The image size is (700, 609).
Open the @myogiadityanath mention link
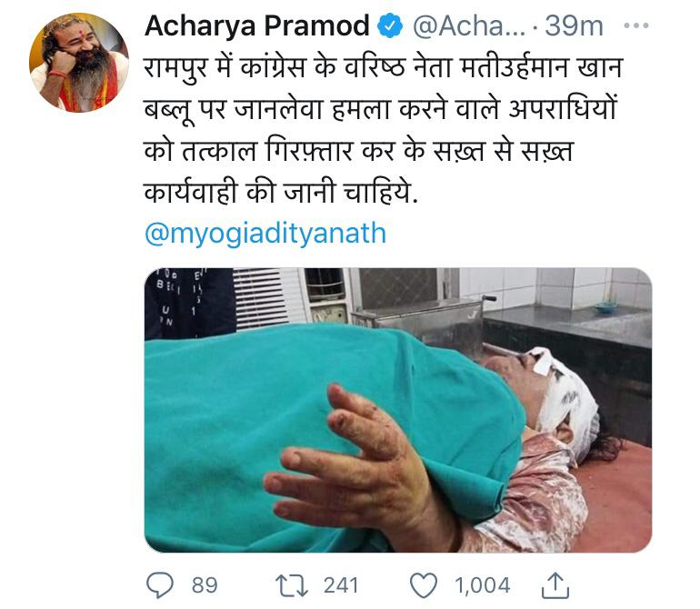(x=265, y=233)
